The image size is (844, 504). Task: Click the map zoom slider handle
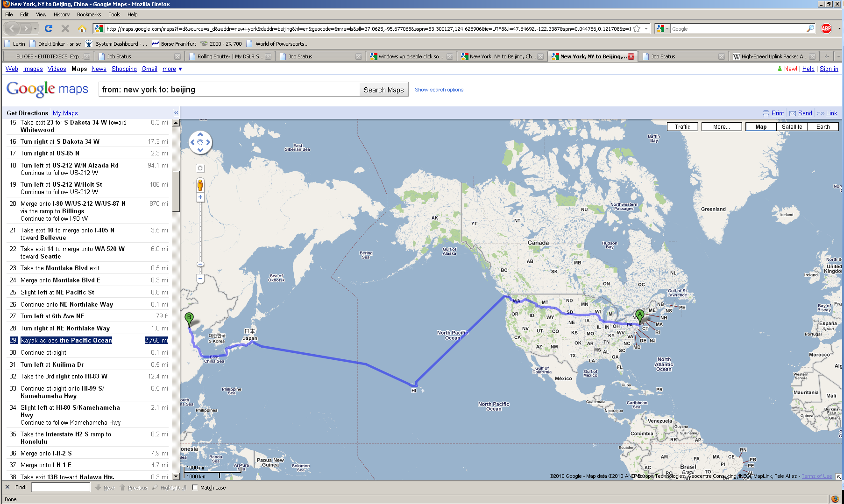point(200,265)
